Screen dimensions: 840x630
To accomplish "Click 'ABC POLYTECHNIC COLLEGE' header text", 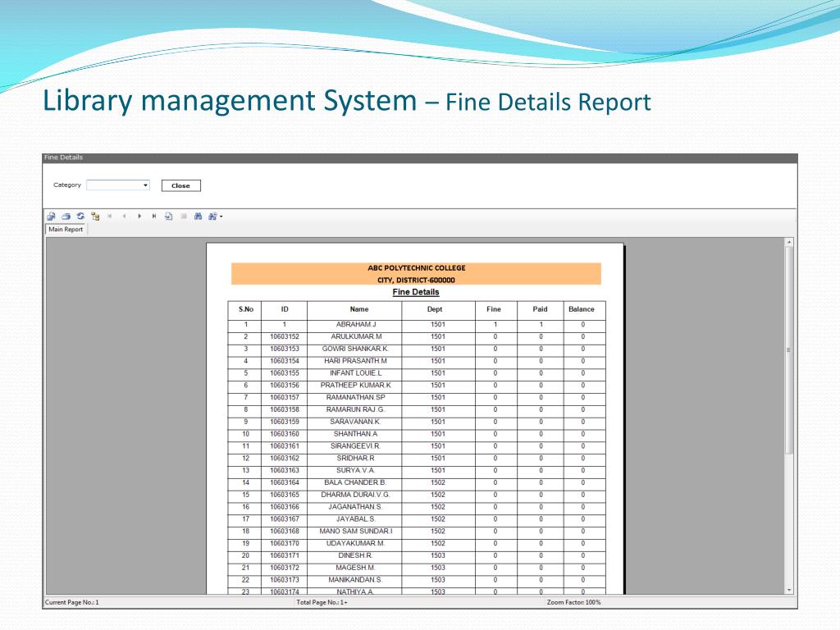I will (416, 268).
